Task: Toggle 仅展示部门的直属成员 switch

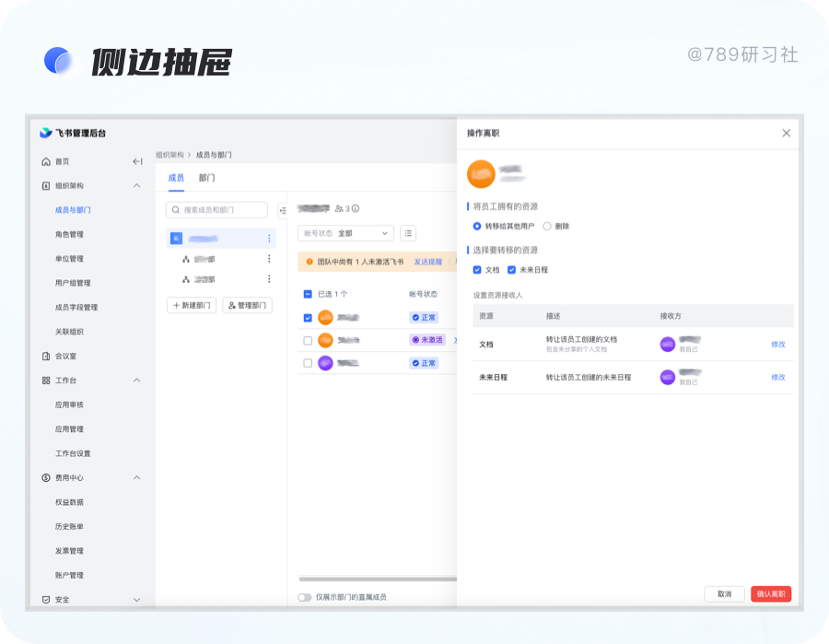Action: pos(305,597)
